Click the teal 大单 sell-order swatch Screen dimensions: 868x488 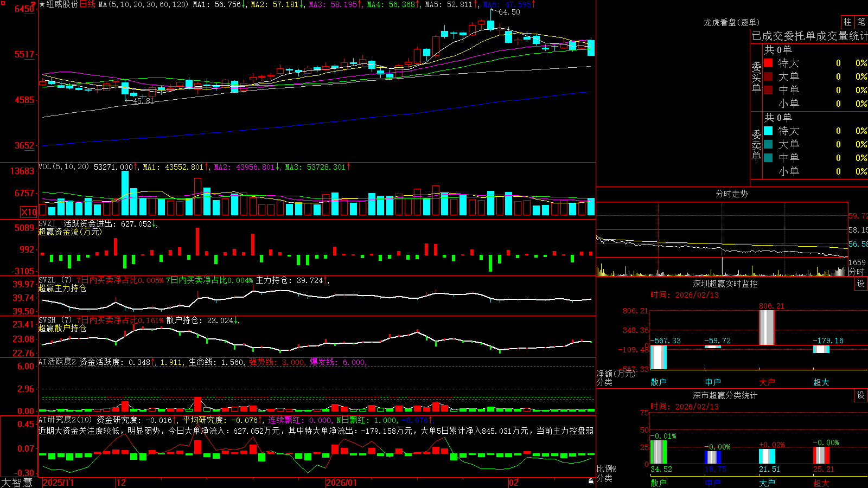(768, 144)
